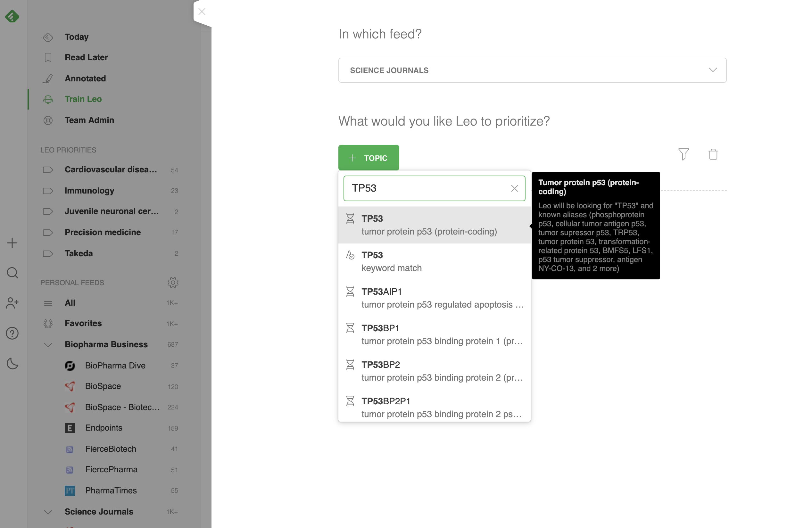Click into the TP53 topic search field
Image resolution: width=812 pixels, height=528 pixels.
(427, 188)
